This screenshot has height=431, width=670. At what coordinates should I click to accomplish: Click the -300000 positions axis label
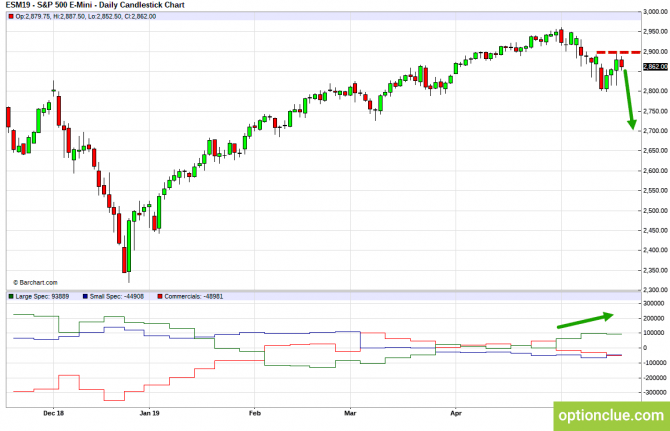pyautogui.click(x=655, y=393)
